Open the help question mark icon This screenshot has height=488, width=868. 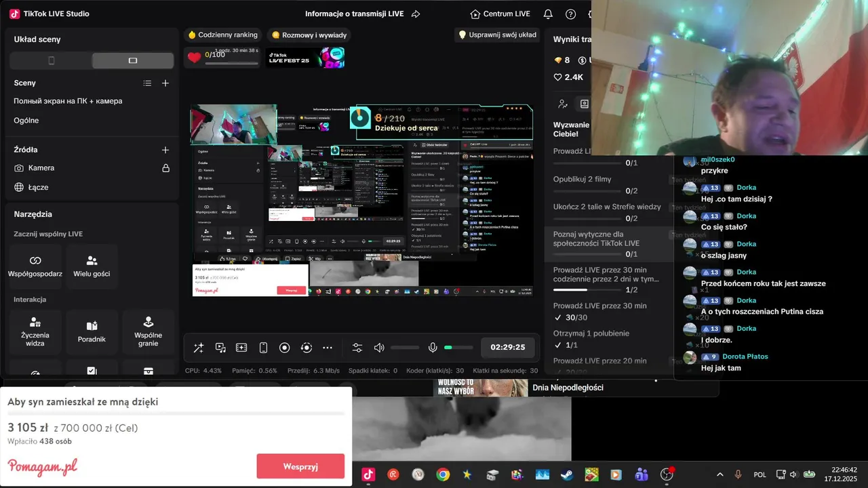[x=571, y=14]
